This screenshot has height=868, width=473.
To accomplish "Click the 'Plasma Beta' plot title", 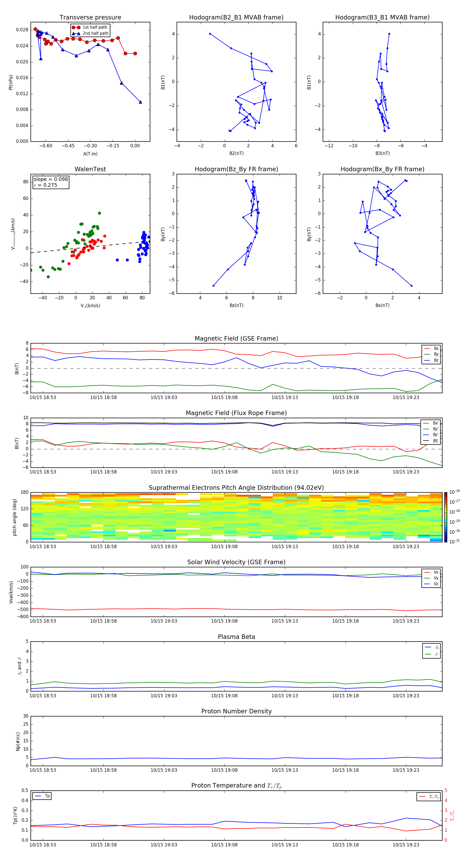I will [236, 637].
